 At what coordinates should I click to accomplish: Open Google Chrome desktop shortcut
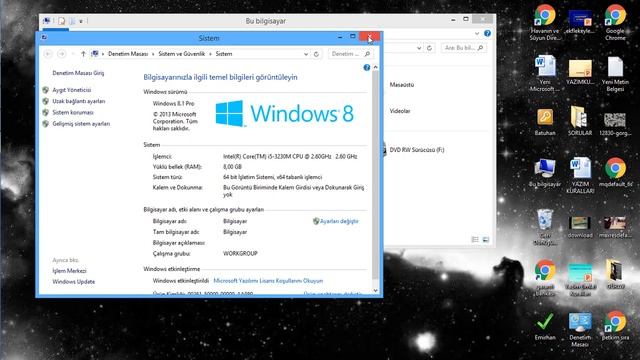tap(615, 22)
